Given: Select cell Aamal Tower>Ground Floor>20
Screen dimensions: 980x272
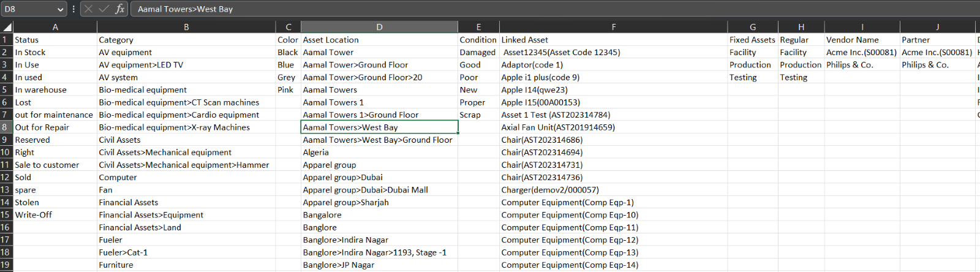Looking at the screenshot, I should [x=379, y=77].
